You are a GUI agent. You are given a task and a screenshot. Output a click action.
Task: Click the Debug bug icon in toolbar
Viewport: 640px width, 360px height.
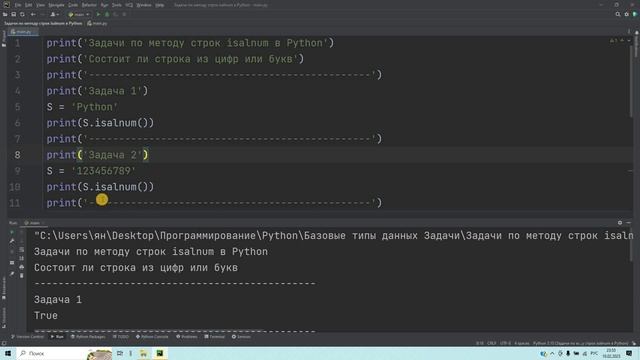(107, 14)
